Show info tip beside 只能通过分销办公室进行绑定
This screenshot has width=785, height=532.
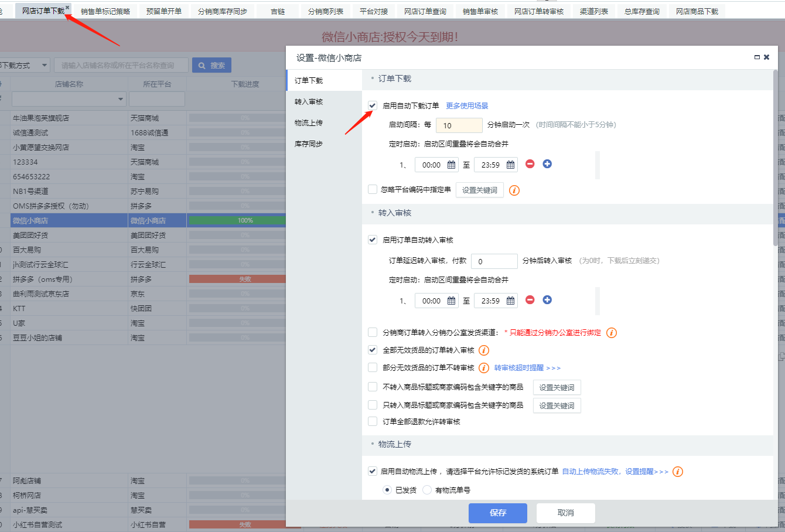[612, 333]
